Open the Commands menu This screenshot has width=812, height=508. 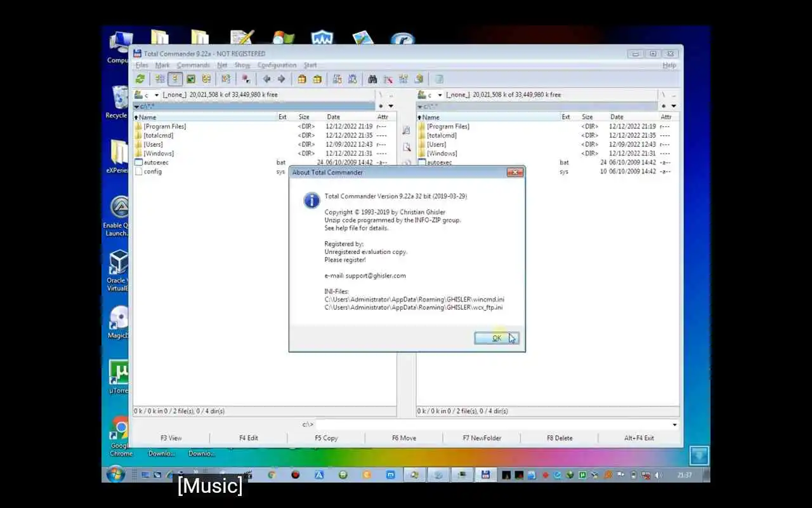coord(193,65)
